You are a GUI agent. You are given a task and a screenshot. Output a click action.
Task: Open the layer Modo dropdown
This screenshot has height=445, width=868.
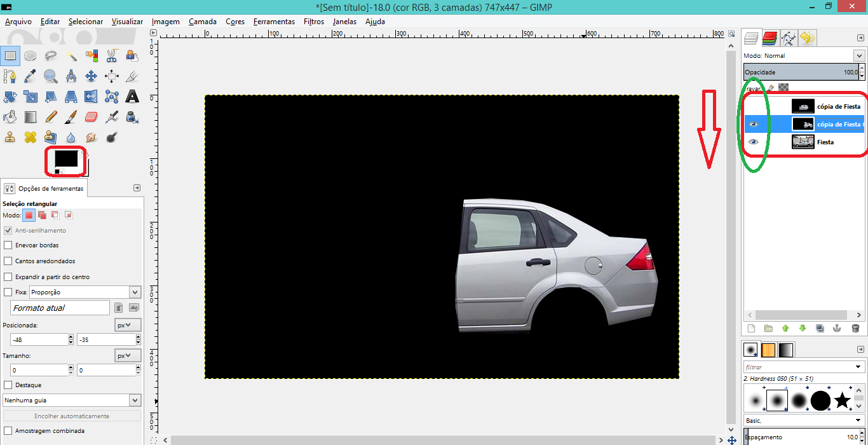[859, 56]
